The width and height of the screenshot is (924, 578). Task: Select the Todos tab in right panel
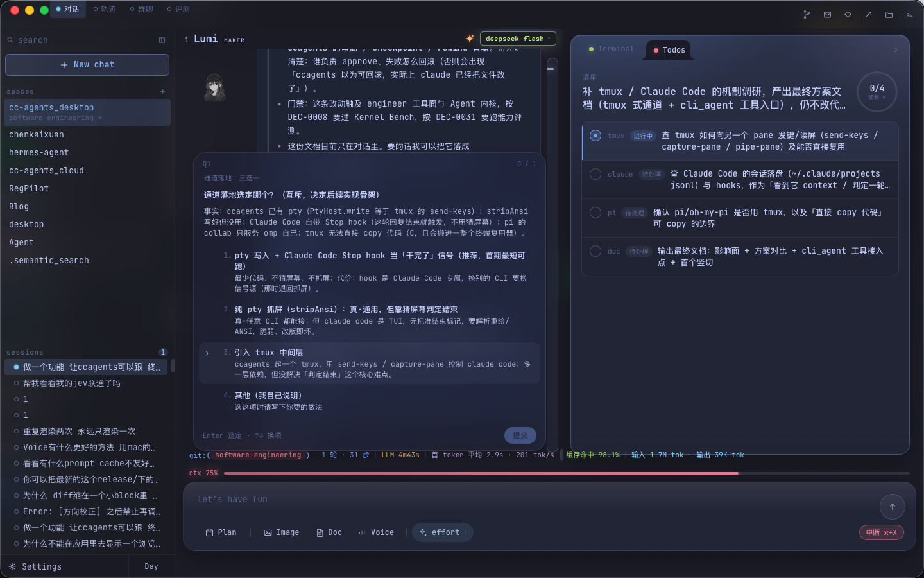[x=669, y=49]
